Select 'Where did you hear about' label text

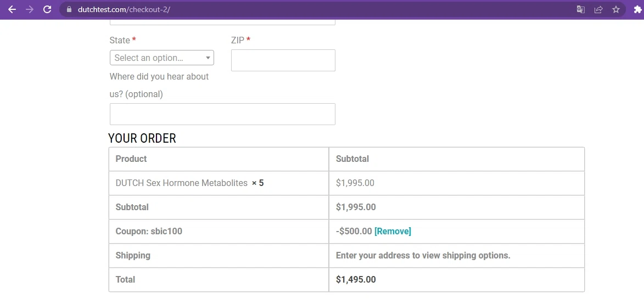[159, 77]
